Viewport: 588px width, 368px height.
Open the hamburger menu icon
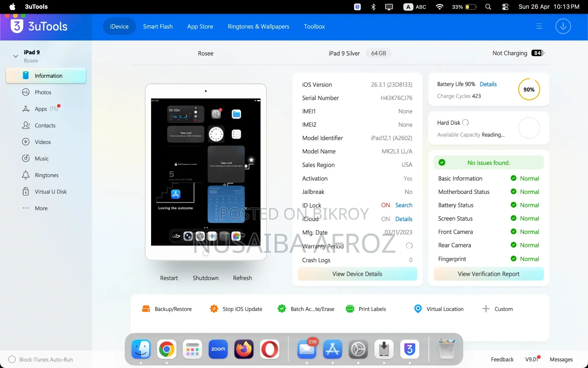click(x=539, y=26)
